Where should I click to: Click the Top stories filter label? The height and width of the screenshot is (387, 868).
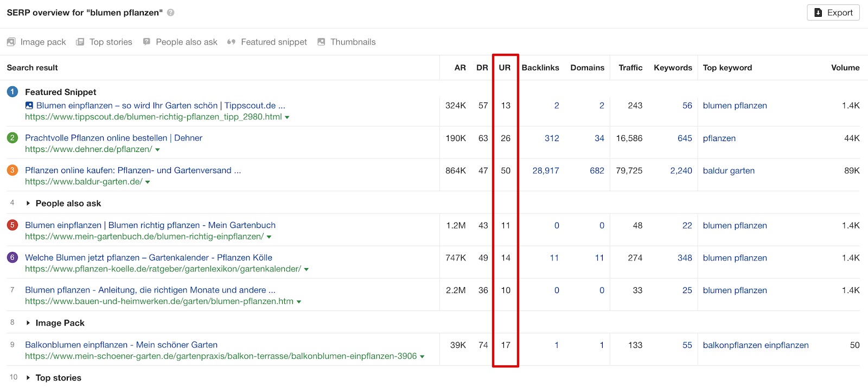(111, 42)
